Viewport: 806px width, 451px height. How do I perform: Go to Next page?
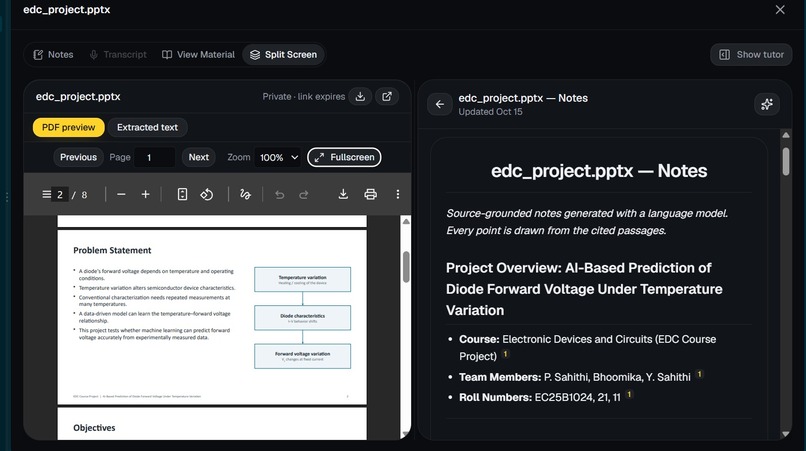tap(198, 157)
